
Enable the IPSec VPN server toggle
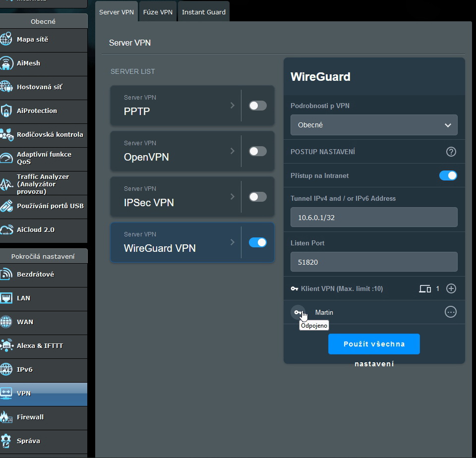(x=258, y=197)
